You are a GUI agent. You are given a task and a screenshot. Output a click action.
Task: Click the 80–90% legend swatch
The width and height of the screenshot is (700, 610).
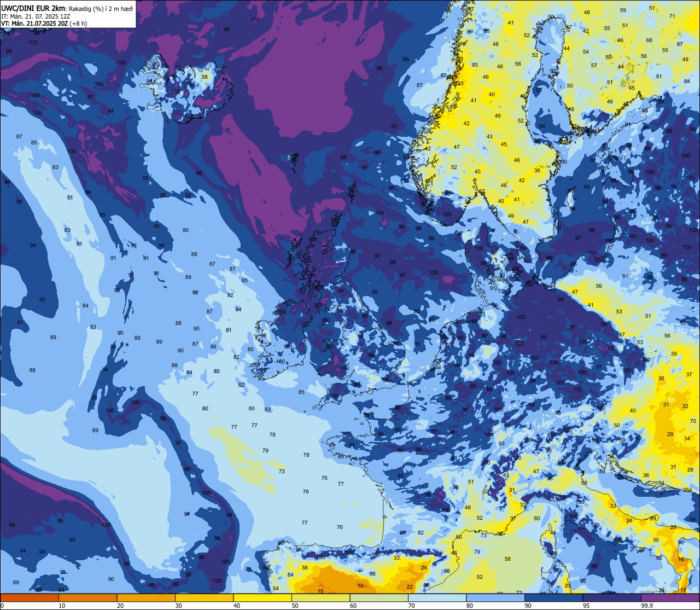(x=495, y=598)
